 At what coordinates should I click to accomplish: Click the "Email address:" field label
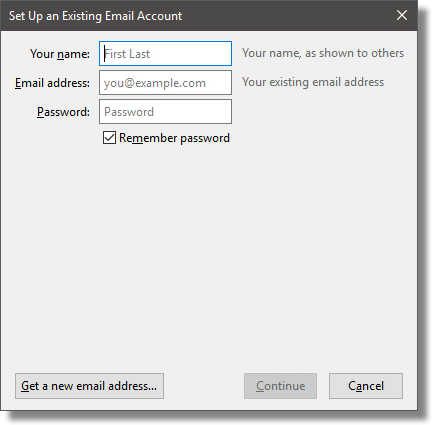click(52, 83)
